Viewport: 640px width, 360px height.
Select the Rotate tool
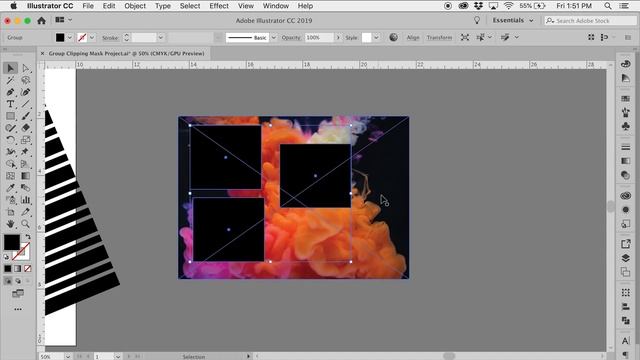coord(11,140)
